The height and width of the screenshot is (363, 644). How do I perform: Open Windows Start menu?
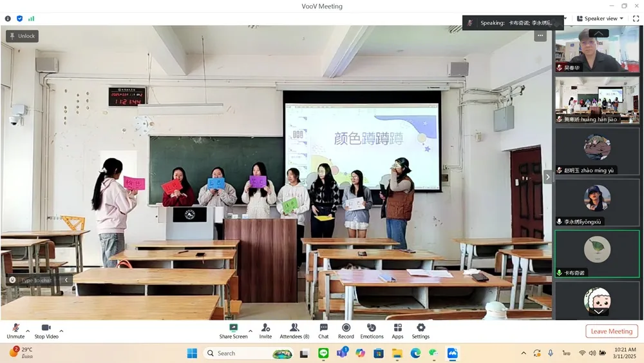[x=192, y=353]
